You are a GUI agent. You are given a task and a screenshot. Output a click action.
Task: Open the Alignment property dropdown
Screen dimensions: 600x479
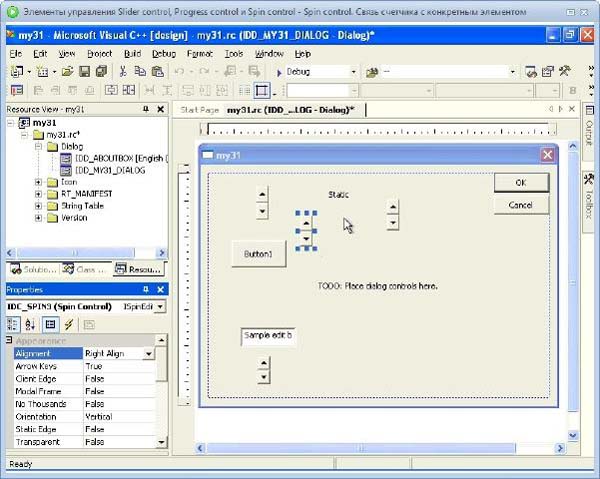pyautogui.click(x=148, y=354)
